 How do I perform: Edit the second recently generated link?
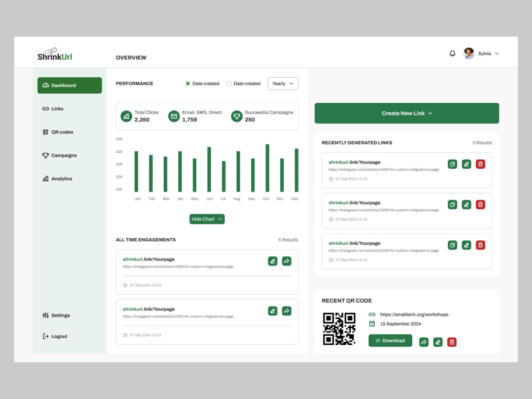467,205
